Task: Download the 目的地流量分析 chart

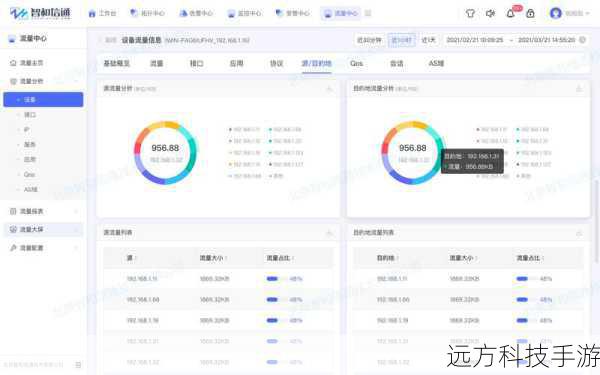Action: [579, 89]
